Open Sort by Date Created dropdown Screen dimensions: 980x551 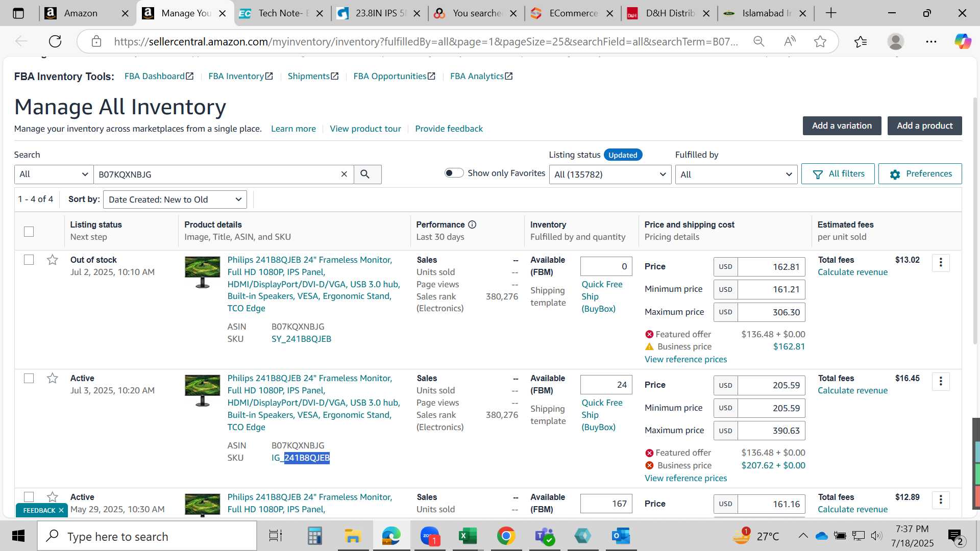(175, 199)
